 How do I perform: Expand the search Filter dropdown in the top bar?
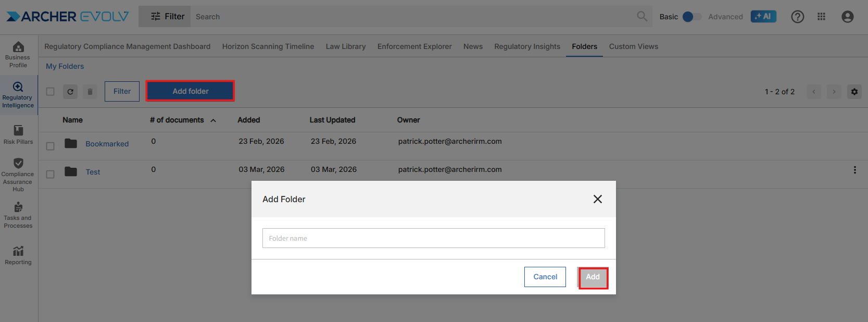(x=167, y=17)
